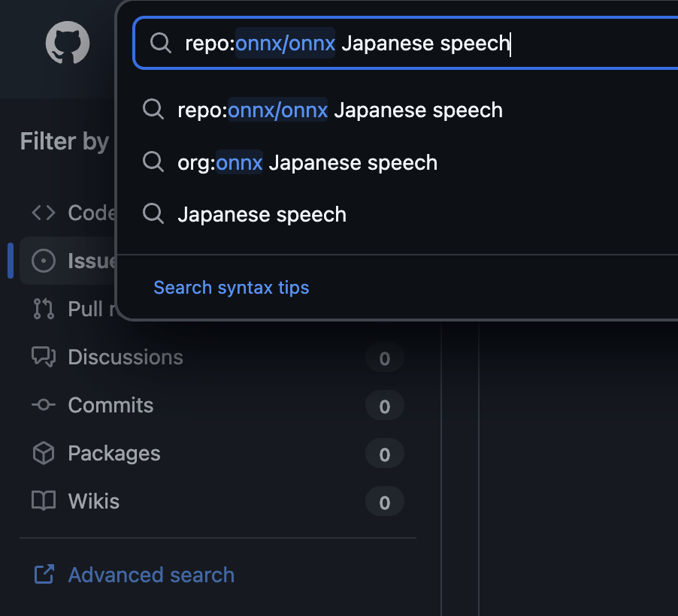Select suggestion 'repo:onnx/onnx Japanese speech'

[340, 110]
